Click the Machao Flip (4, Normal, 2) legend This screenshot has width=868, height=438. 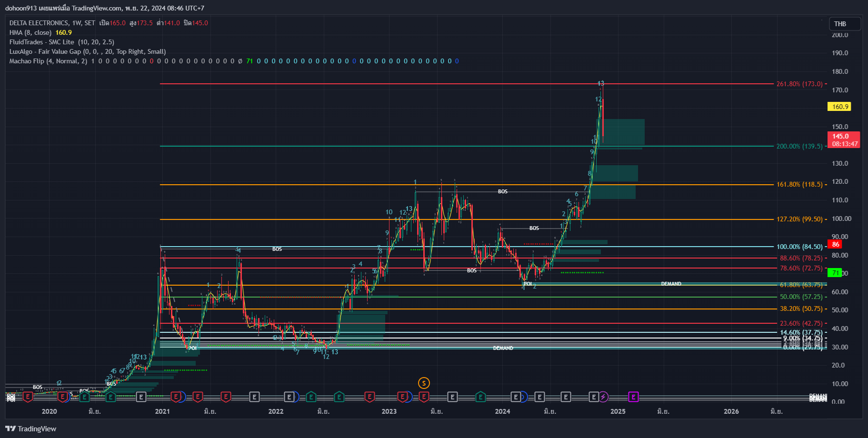48,61
